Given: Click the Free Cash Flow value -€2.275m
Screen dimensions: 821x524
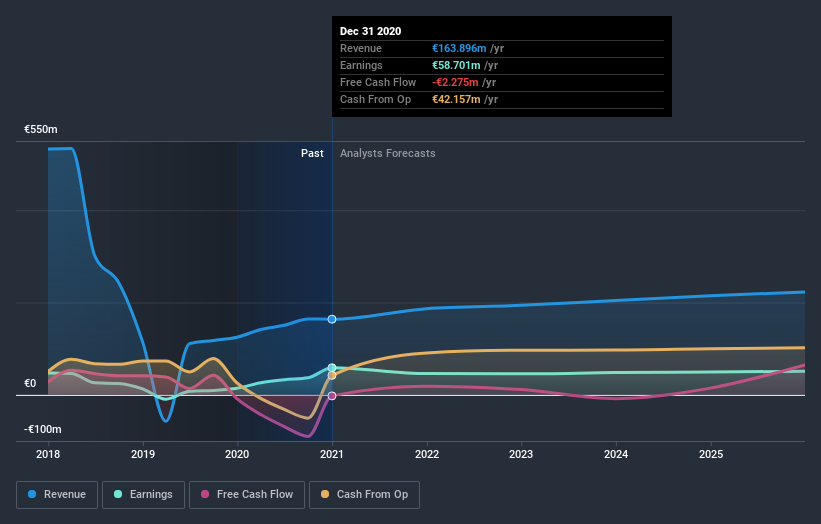Looking at the screenshot, I should [455, 82].
